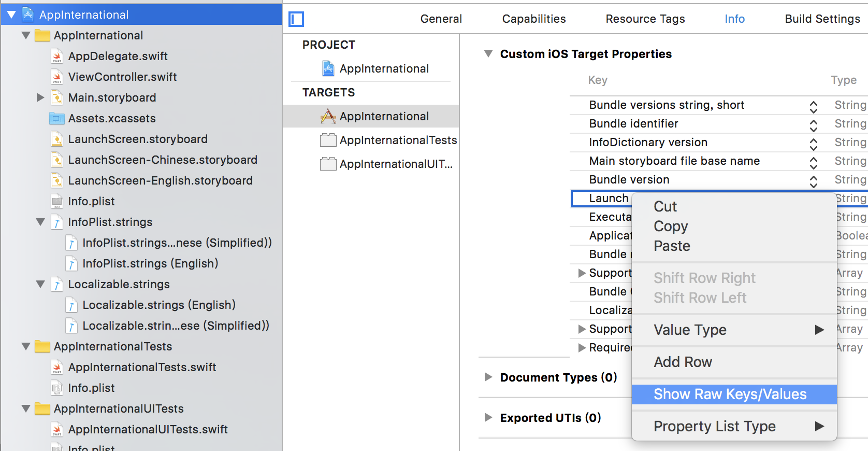Collapse the Localizable.strings disclosure triangle
Screen dimensions: 868x451
[40, 284]
